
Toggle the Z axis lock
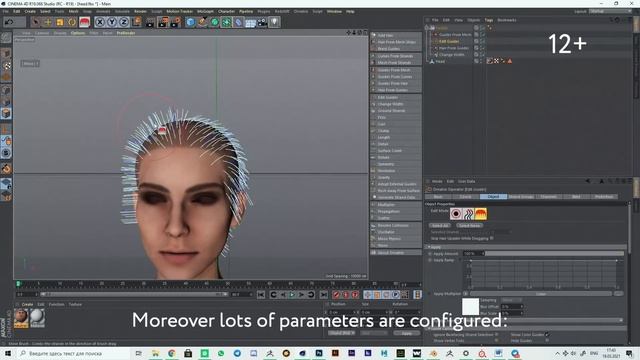124,22
